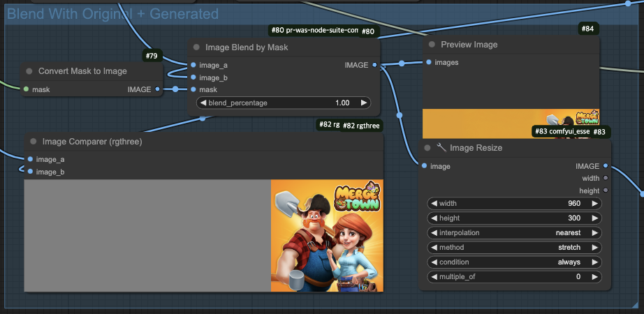Open the condition always dropdown
This screenshot has width=644, height=314.
point(514,262)
